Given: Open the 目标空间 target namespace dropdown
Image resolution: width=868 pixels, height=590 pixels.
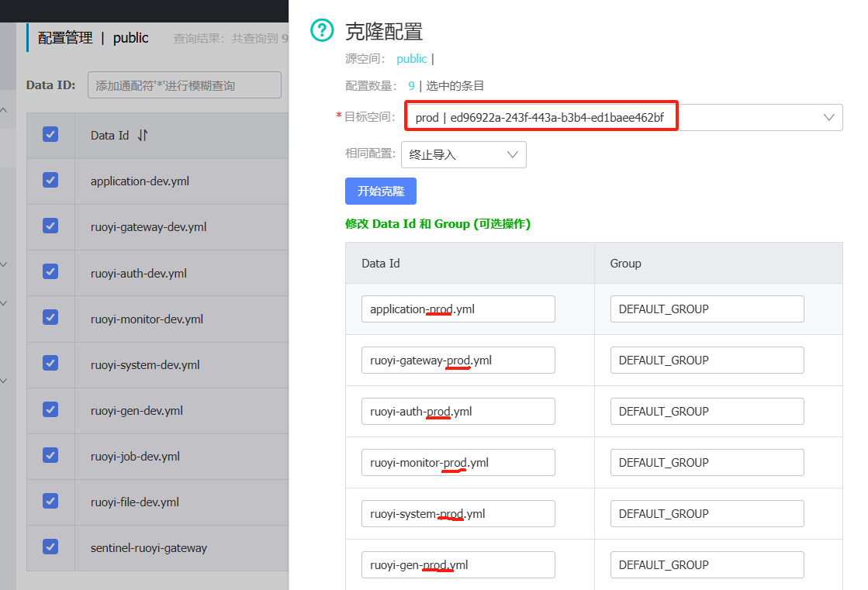Looking at the screenshot, I should tap(623, 118).
